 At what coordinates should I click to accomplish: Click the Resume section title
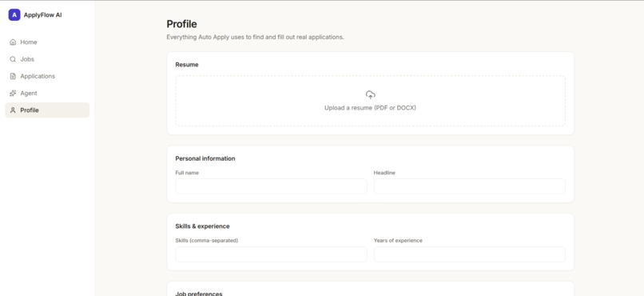point(187,65)
